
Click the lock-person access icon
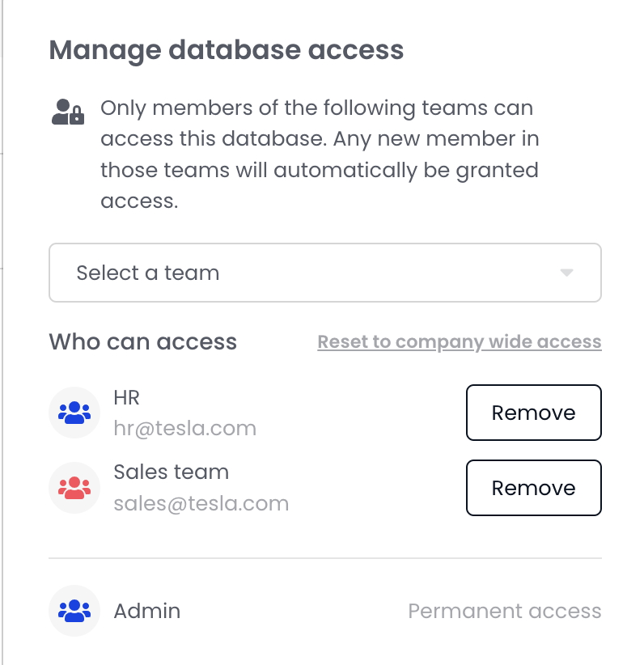(x=68, y=112)
